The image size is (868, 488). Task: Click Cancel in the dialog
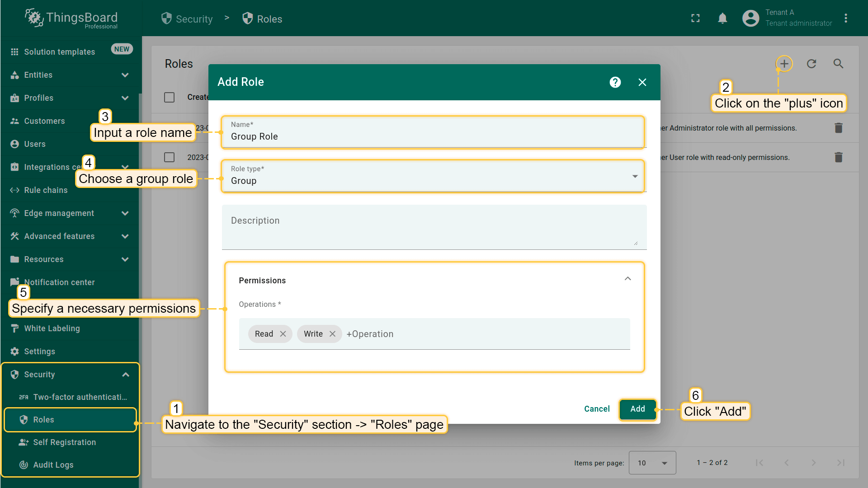pos(597,409)
